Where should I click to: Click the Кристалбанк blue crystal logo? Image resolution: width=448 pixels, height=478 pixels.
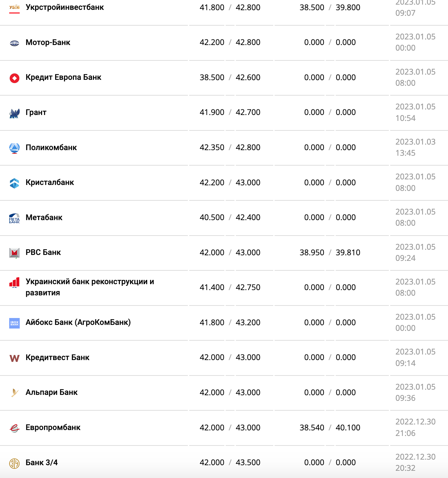(x=14, y=183)
